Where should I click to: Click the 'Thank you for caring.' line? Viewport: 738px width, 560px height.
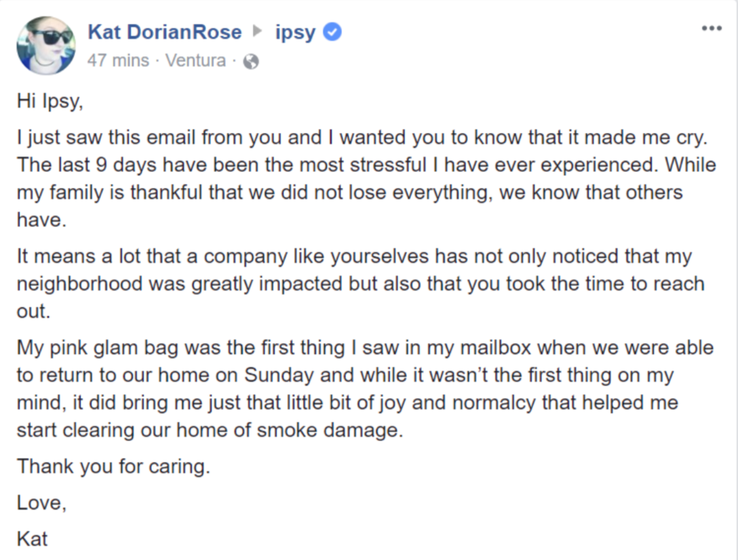coord(113,466)
